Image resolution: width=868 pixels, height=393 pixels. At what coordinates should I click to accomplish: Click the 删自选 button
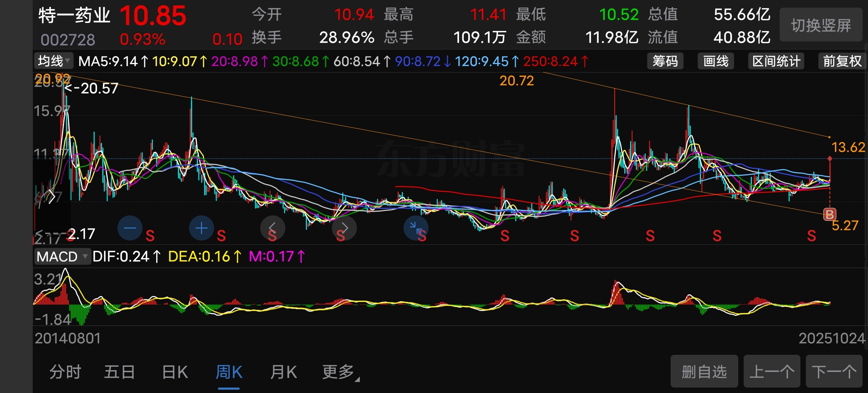[704, 372]
